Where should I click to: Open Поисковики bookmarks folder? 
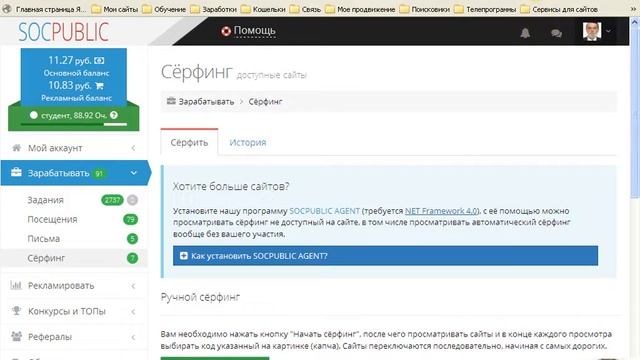(425, 9)
